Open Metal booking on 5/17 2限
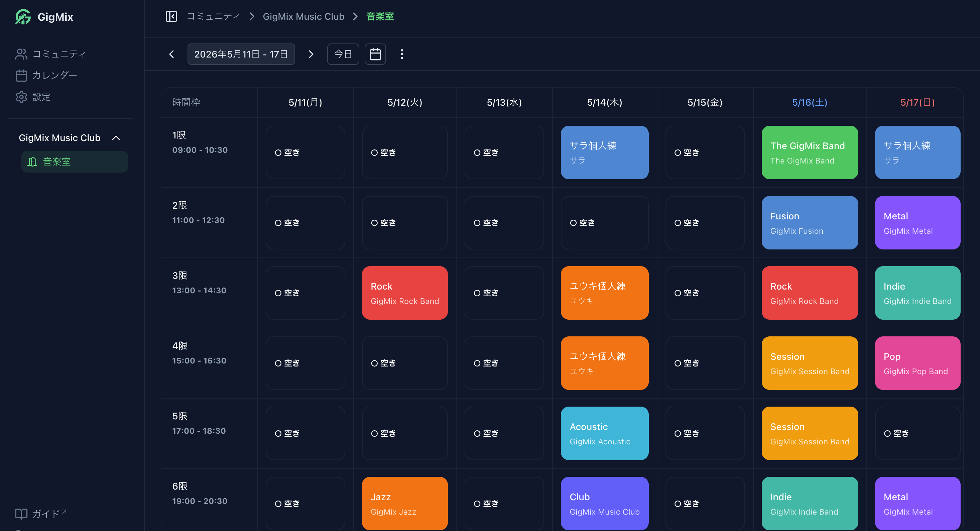 [917, 223]
